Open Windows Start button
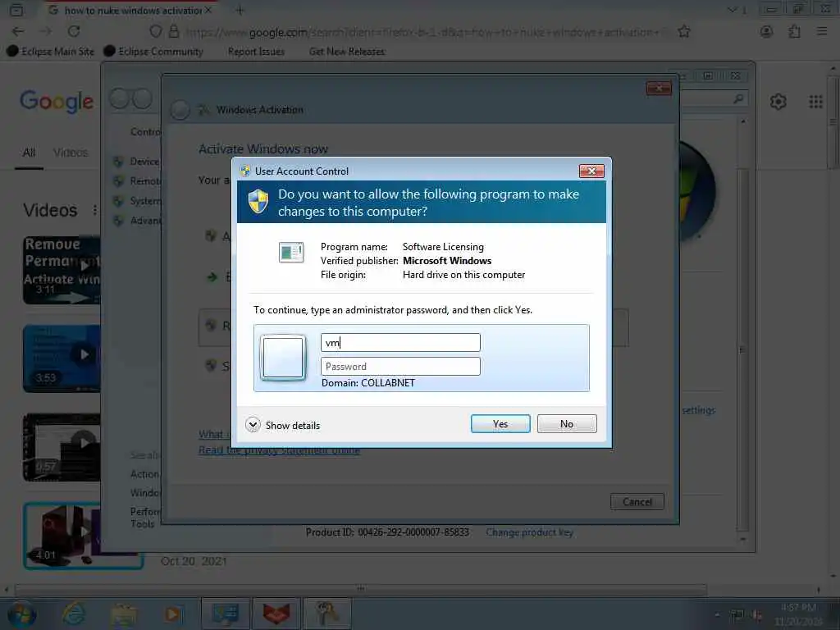 point(21,614)
